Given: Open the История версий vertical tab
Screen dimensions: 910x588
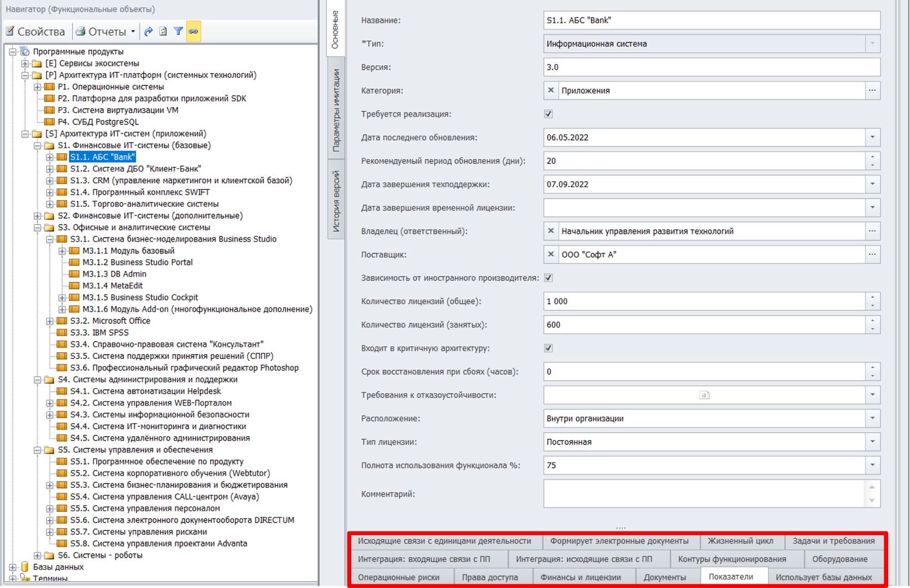Looking at the screenshot, I should point(336,201).
